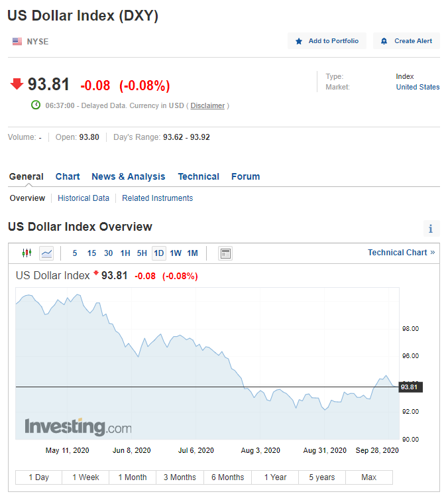
Task: Open the Technical tab
Action: click(198, 176)
